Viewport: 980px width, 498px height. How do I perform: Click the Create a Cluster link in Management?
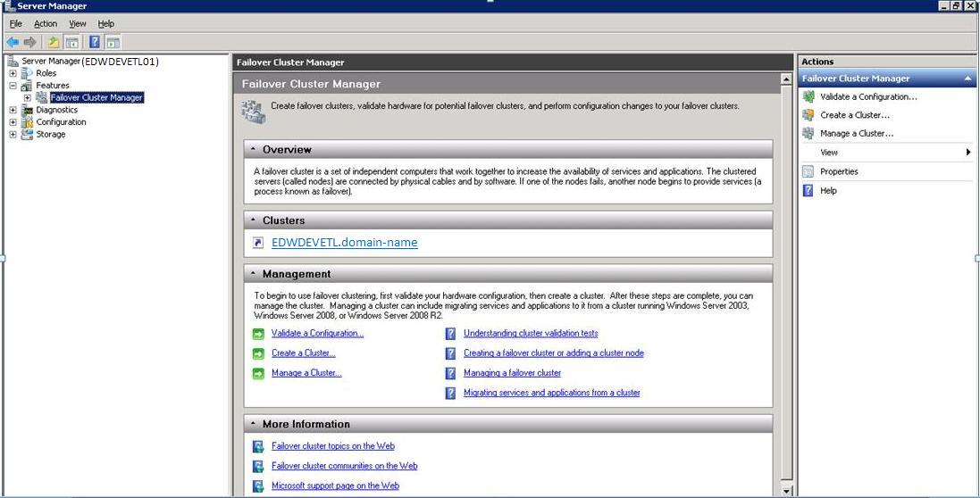[304, 353]
